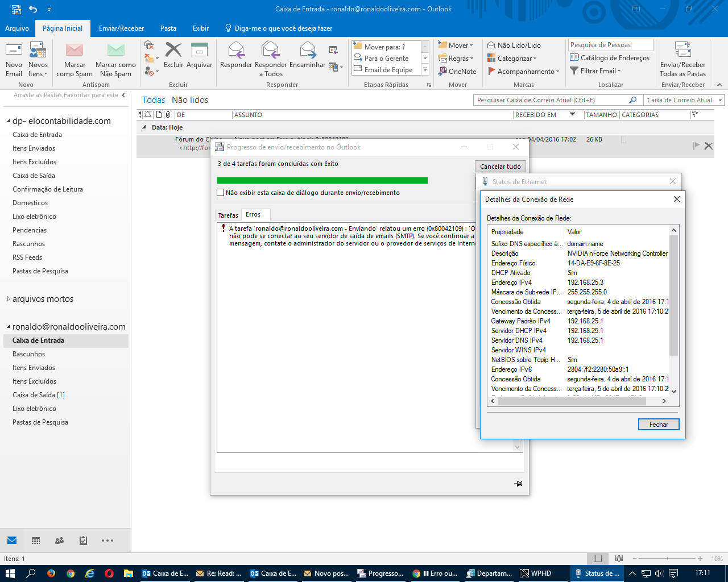Switch to reading view in status bar
The image size is (728, 582).
click(619, 559)
